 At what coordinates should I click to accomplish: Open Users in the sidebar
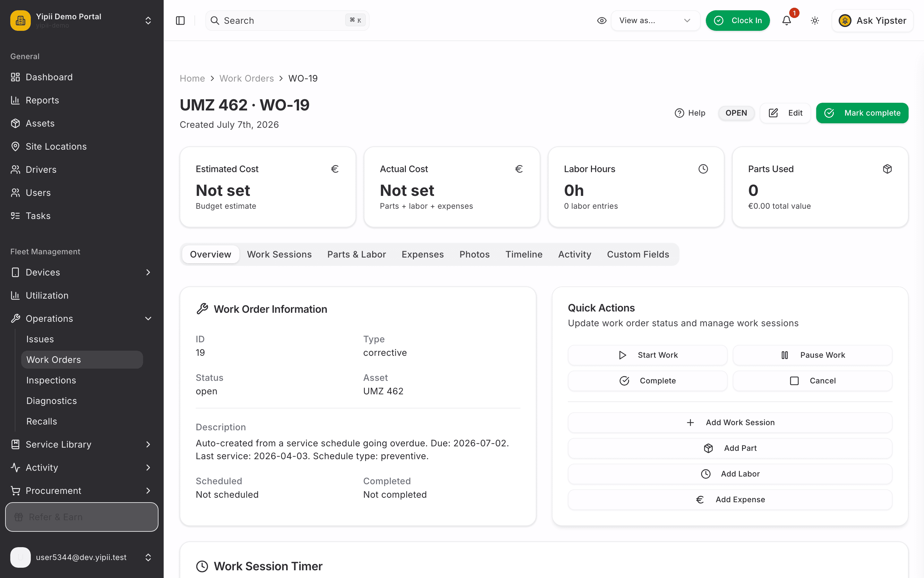click(82, 193)
